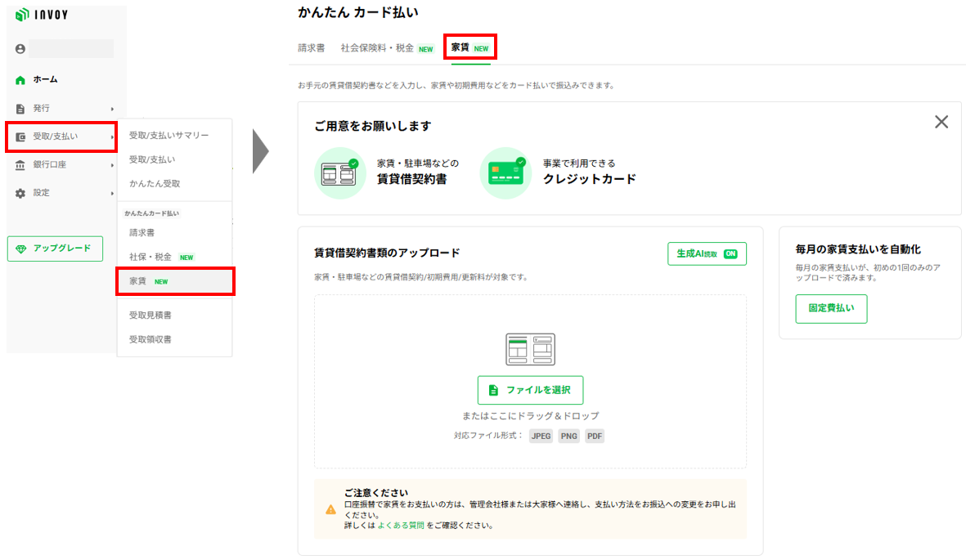Click the ご注意ください heading
The height and width of the screenshot is (560, 966).
[376, 493]
